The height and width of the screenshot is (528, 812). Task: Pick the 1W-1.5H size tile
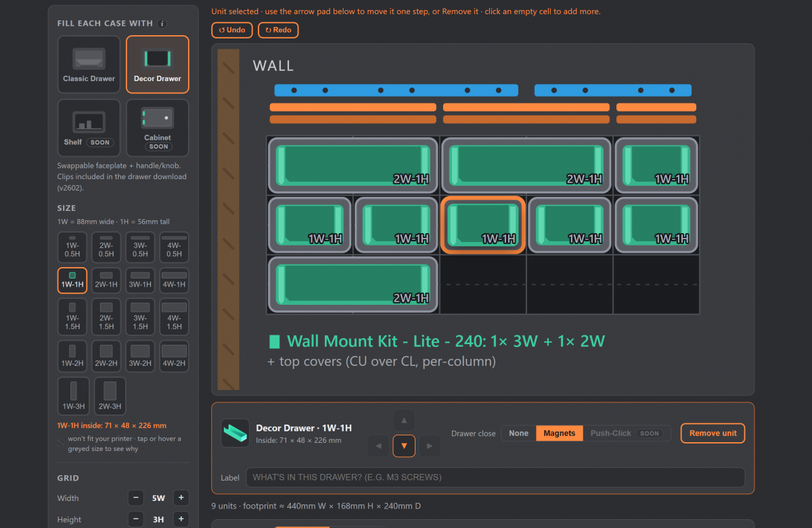(72, 317)
